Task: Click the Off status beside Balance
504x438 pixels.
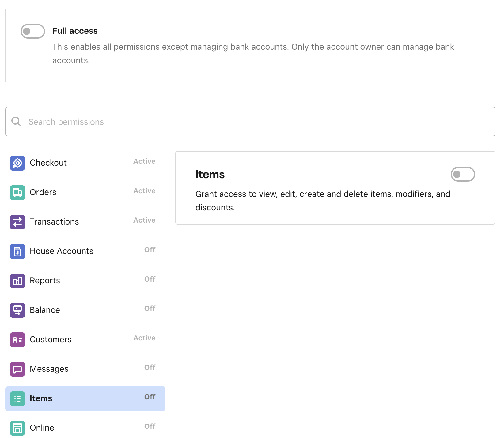Action: tap(150, 309)
